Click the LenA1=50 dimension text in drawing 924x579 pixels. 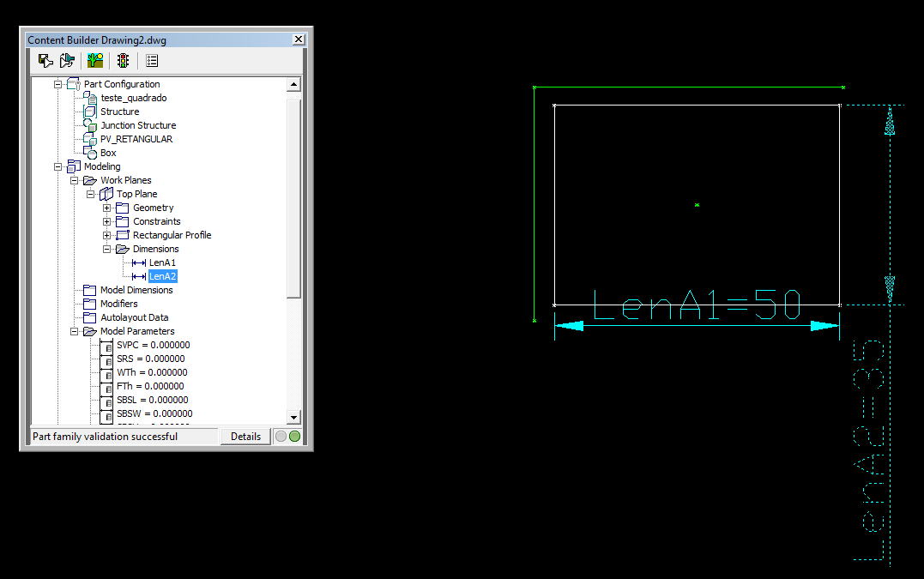[x=698, y=305]
